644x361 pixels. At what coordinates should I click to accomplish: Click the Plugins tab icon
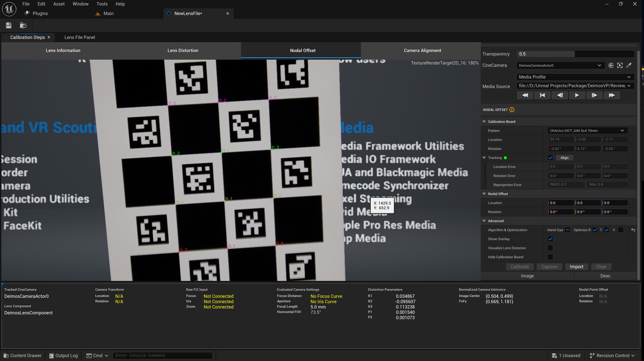pos(27,13)
